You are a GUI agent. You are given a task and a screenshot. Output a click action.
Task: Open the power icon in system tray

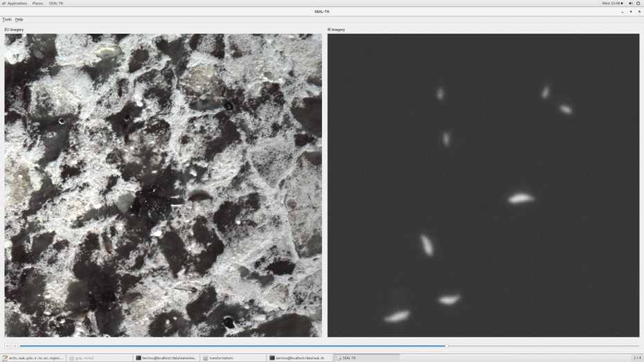click(638, 3)
